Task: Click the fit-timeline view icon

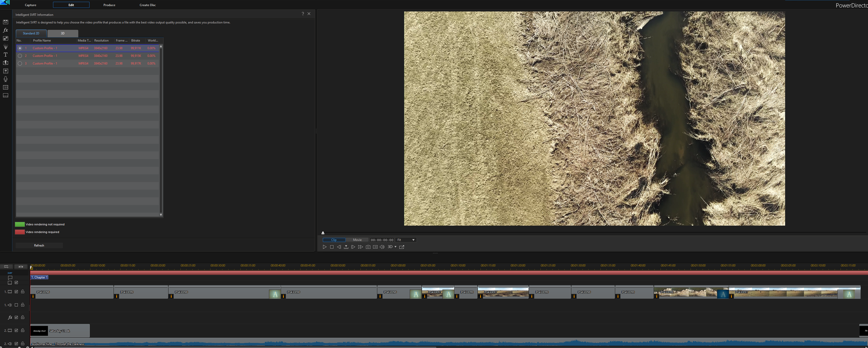Action: [x=21, y=266]
